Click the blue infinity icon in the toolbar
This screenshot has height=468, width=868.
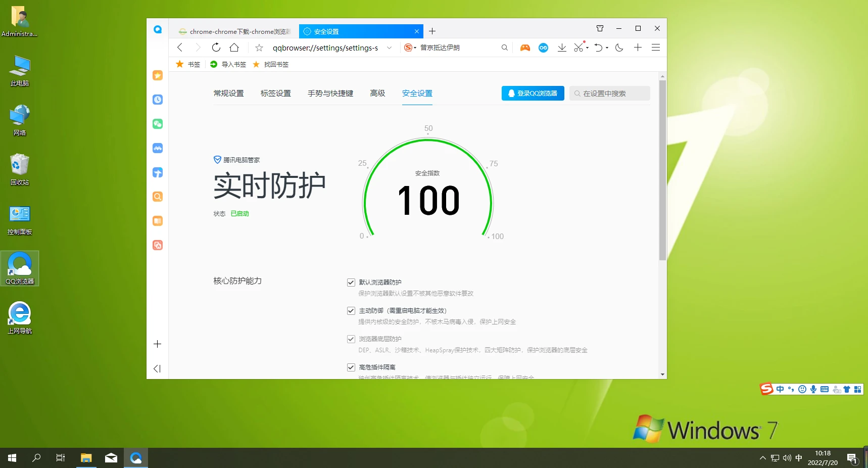tap(544, 48)
